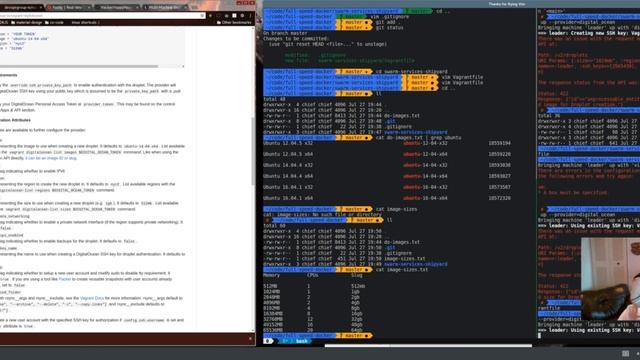This screenshot has height=360, width=640.
Task: Open the tmux shortcuts bookmark
Action: (x=85, y=22)
